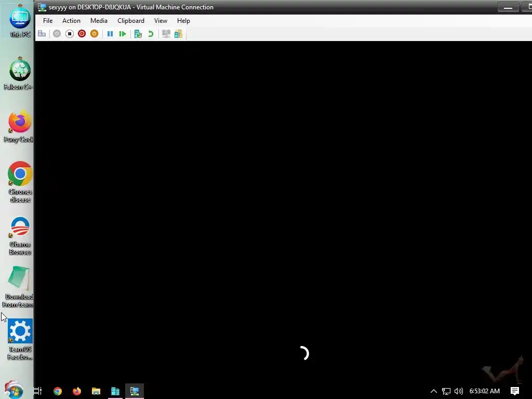Pause the virtual machine
532x399 pixels.
(110, 34)
